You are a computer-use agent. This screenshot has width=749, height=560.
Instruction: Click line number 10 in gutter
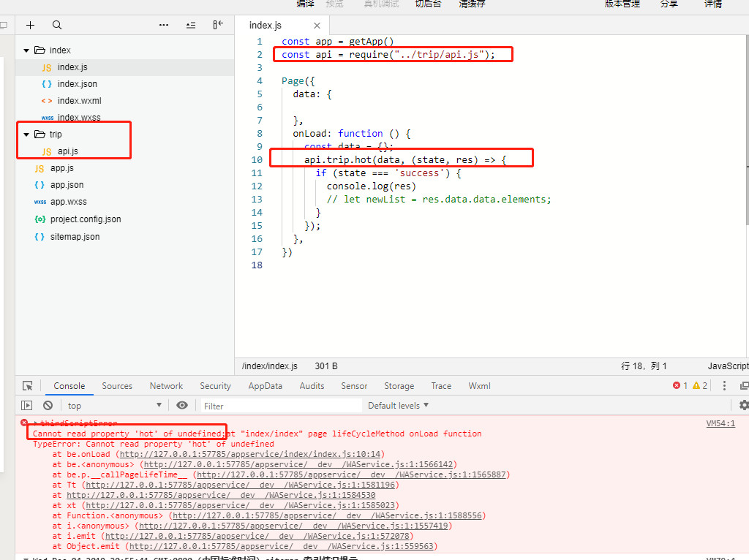257,160
